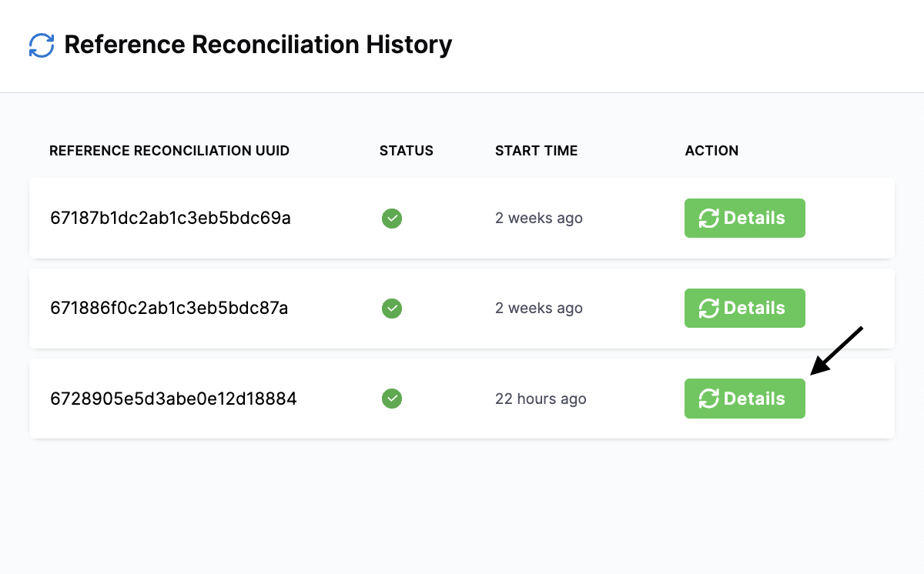
Task: Open Details for reconciliation 67187b1dc2ab1c3eb5bdc69a
Action: coord(745,219)
